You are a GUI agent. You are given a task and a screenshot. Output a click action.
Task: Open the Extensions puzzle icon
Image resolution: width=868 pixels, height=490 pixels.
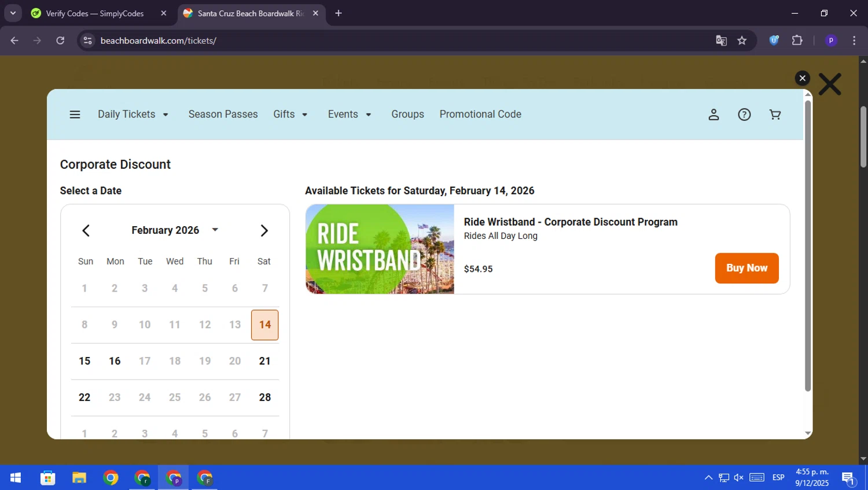797,40
